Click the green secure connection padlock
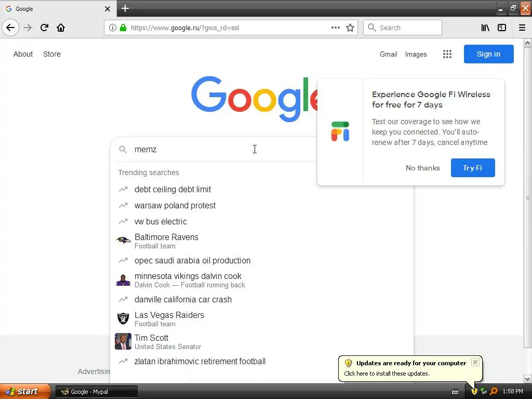The image size is (532, 399). (123, 28)
